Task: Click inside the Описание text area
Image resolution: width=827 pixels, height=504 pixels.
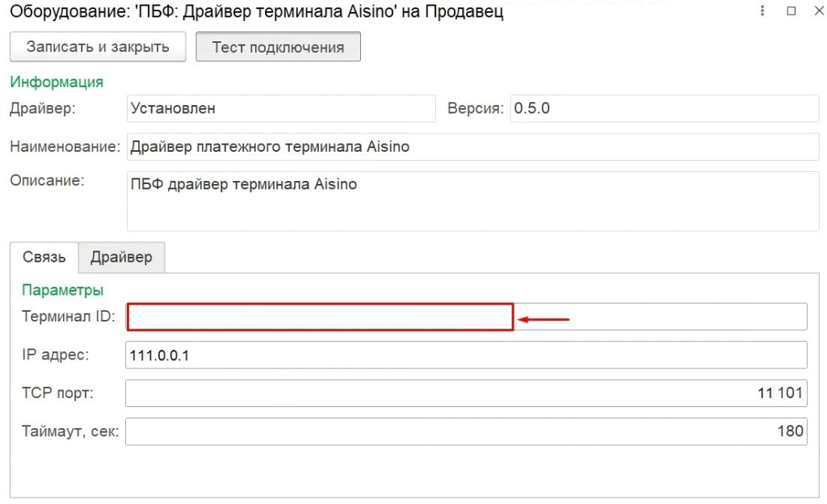Action: pos(472,200)
